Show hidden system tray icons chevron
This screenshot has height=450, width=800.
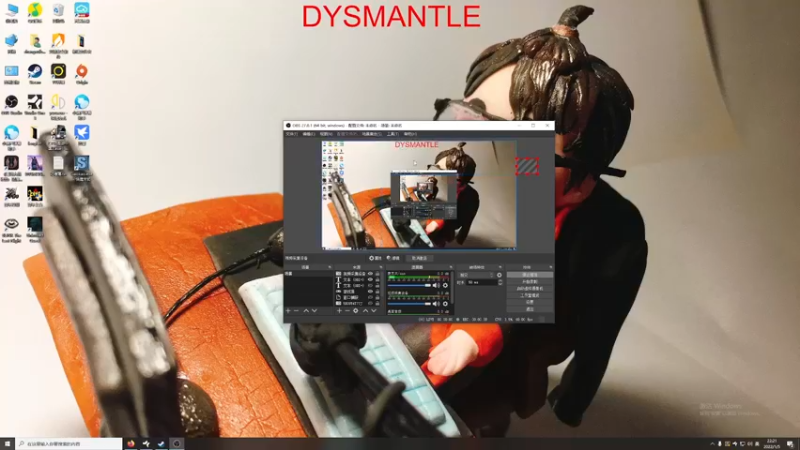[x=712, y=444]
